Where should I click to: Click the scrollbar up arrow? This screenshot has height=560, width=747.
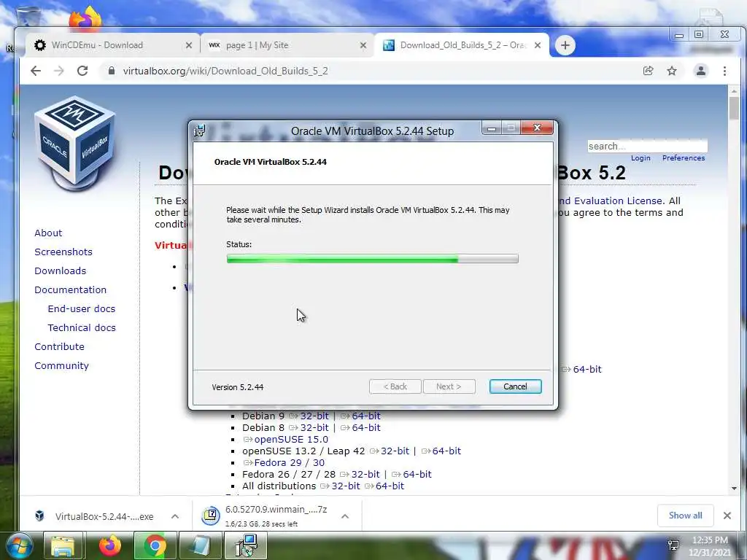pyautogui.click(x=734, y=90)
